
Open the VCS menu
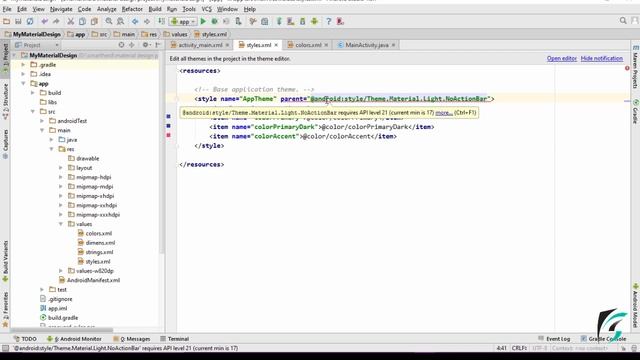click(207, 9)
